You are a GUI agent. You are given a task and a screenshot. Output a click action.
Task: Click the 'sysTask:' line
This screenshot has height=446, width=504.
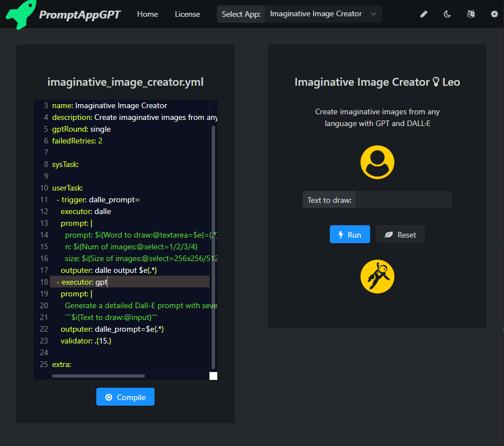click(66, 164)
